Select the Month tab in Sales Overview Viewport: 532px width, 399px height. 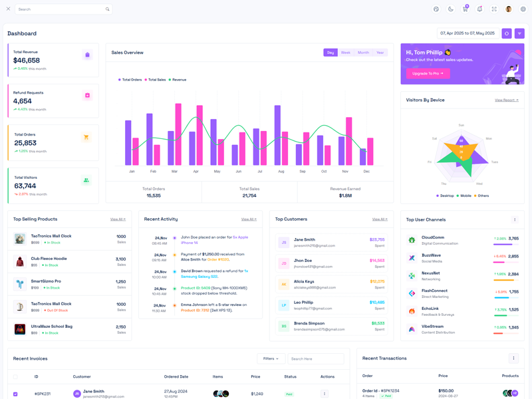(363, 53)
